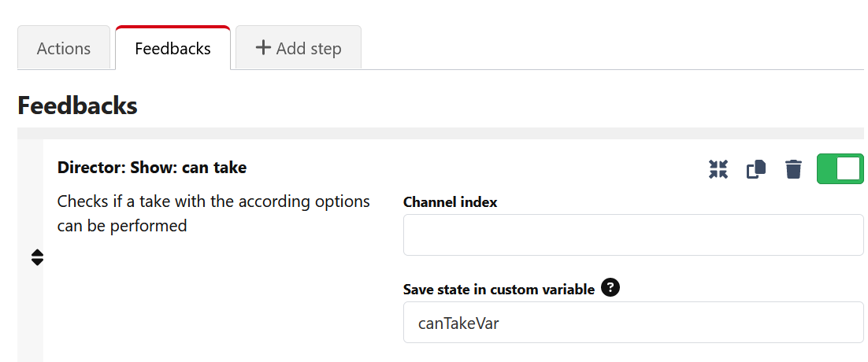Click the 'Feedbacks' section heading

click(77, 105)
